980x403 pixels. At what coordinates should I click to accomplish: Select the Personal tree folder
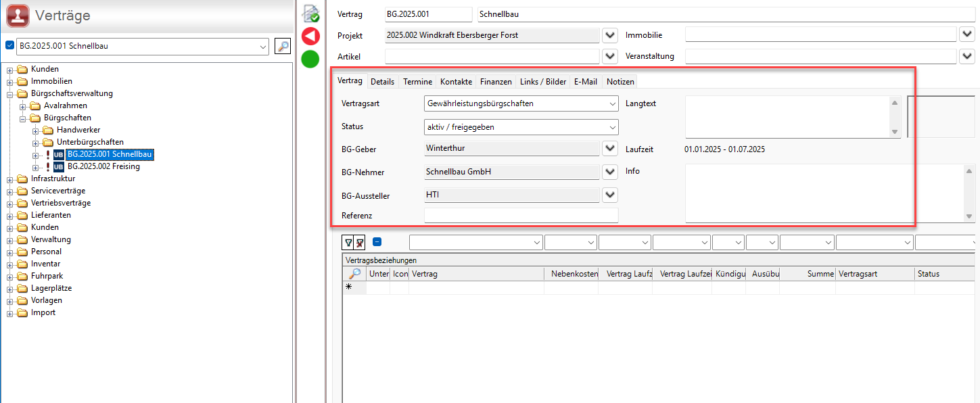coord(46,252)
